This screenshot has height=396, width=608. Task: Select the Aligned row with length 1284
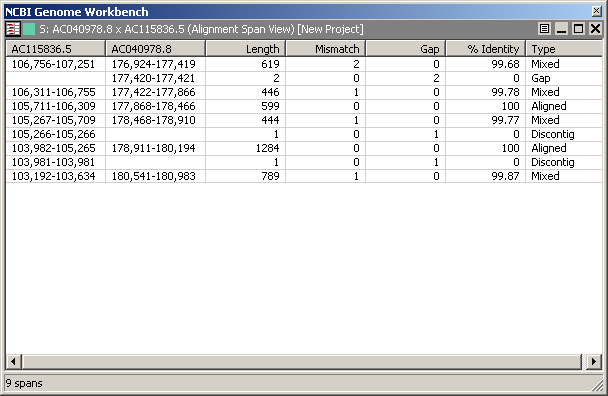point(304,148)
